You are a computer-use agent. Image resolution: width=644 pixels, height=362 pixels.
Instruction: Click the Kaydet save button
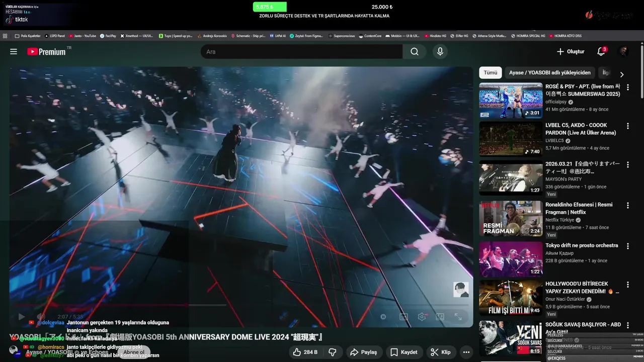[x=404, y=352]
